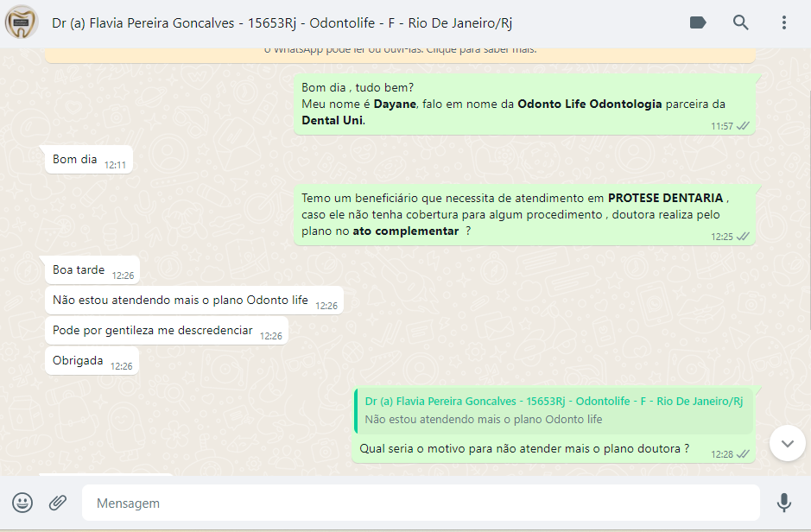811x532 pixels.
Task: Click the greeting message from Dayane
Action: point(524,104)
